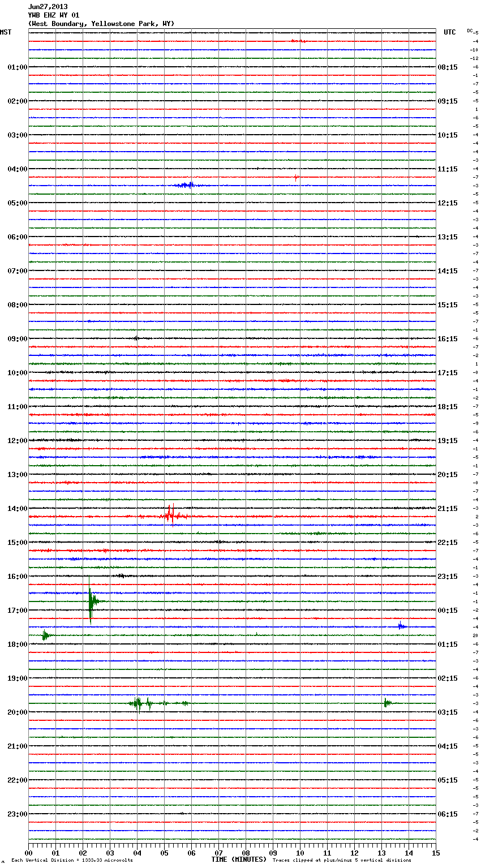
Task: Click the 08:15 UTC time label
Action: click(448, 67)
